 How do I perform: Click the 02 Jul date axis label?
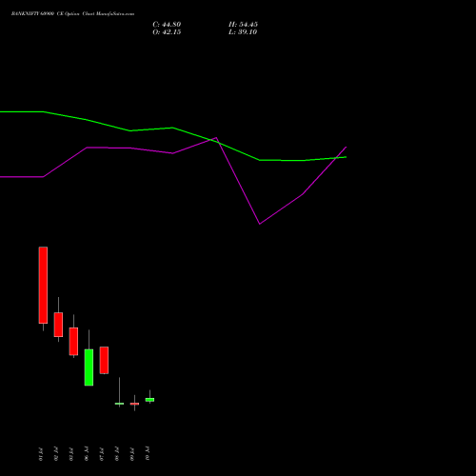coord(56,454)
